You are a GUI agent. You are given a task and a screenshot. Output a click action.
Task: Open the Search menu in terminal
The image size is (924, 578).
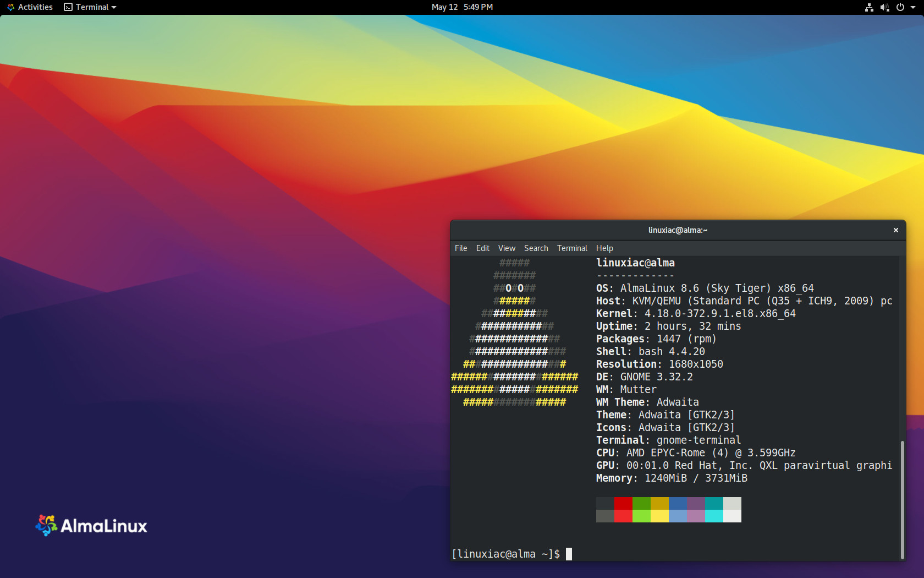536,248
